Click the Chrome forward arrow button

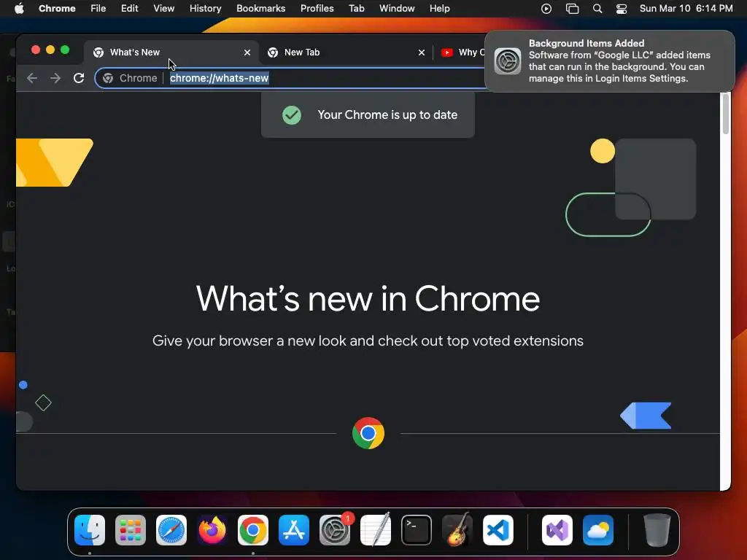click(55, 78)
